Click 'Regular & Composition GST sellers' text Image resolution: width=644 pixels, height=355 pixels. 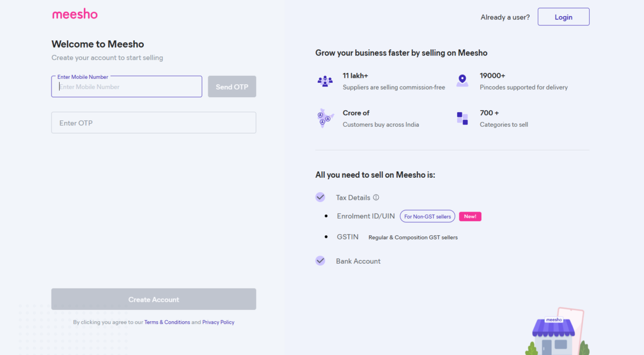413,237
